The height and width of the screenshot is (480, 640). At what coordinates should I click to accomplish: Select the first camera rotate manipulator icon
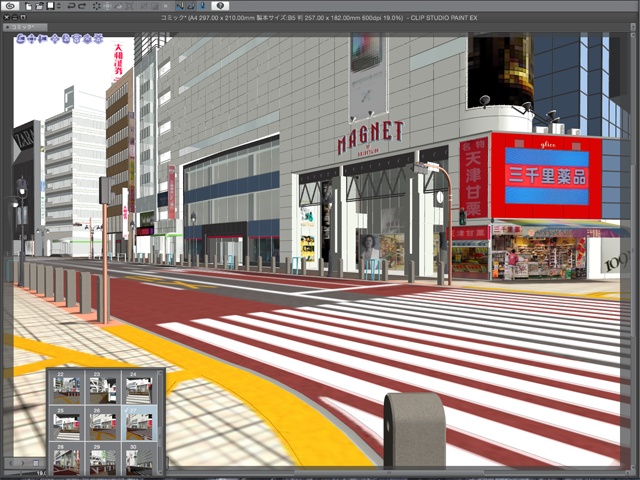pyautogui.click(x=21, y=39)
